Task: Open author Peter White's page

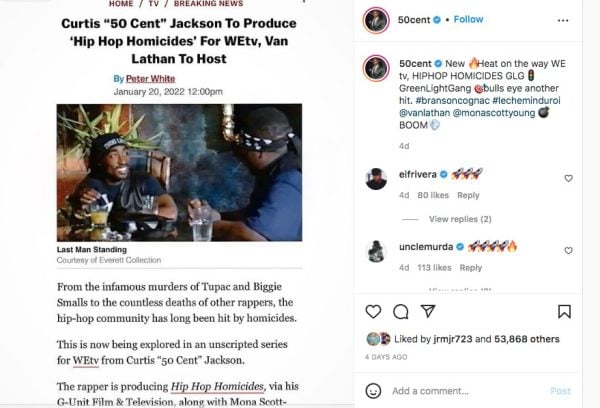Action: 150,78
